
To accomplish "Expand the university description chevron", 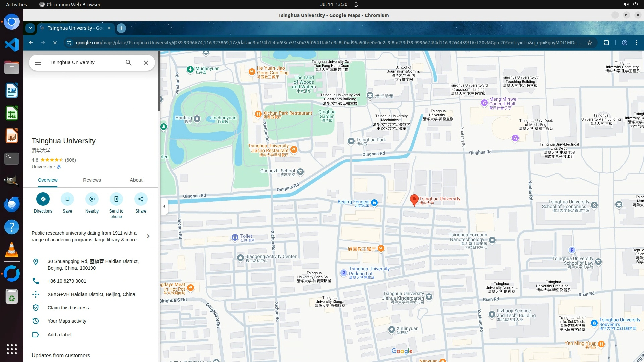I will point(148,236).
